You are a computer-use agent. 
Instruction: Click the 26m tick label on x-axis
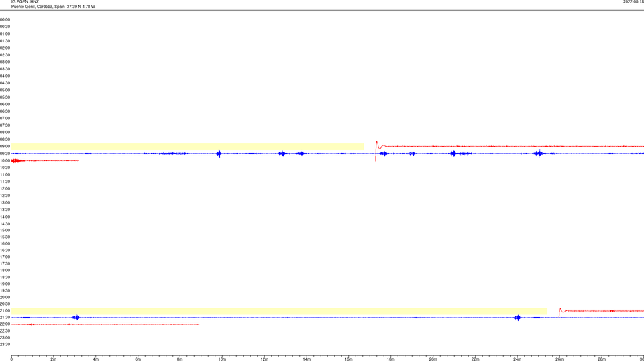pyautogui.click(x=559, y=359)
